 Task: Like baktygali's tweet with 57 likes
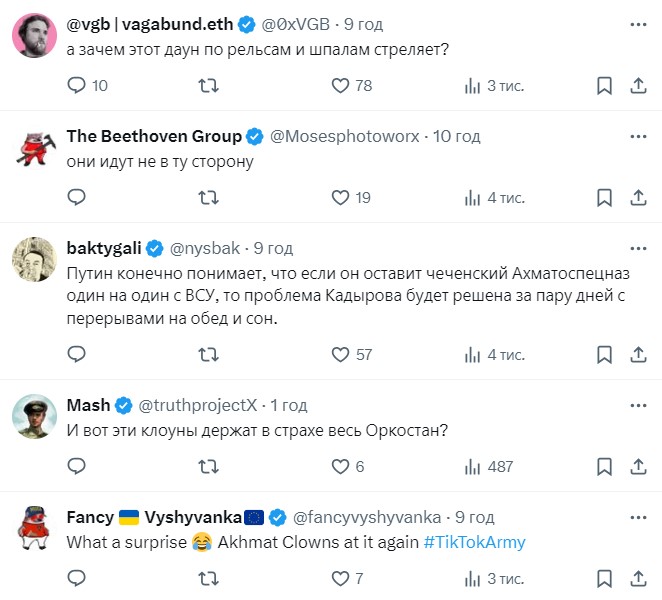[341, 354]
